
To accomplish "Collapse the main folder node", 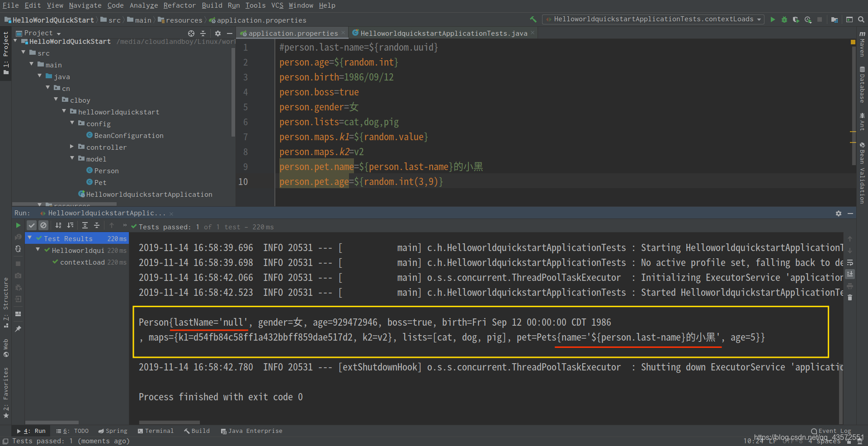I will click(x=32, y=65).
